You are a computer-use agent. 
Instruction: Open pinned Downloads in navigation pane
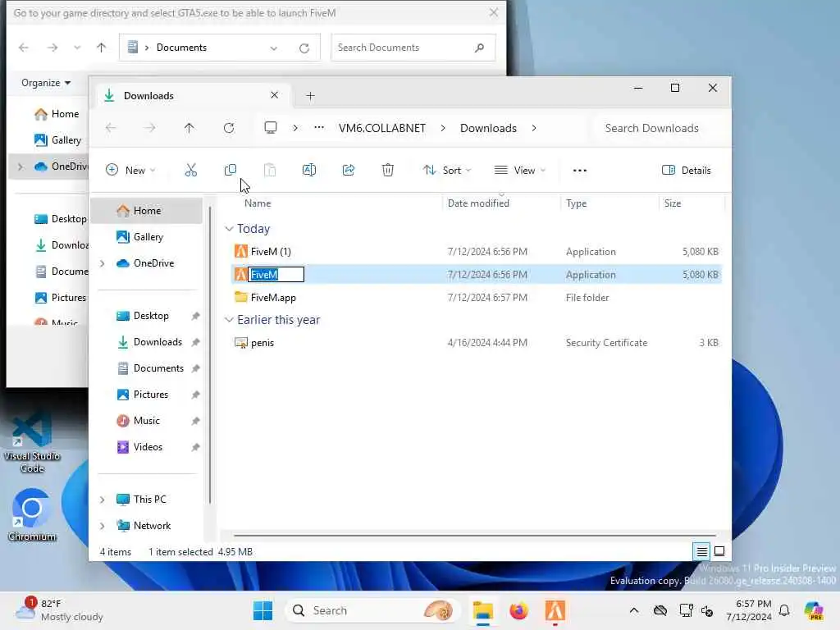coord(157,342)
